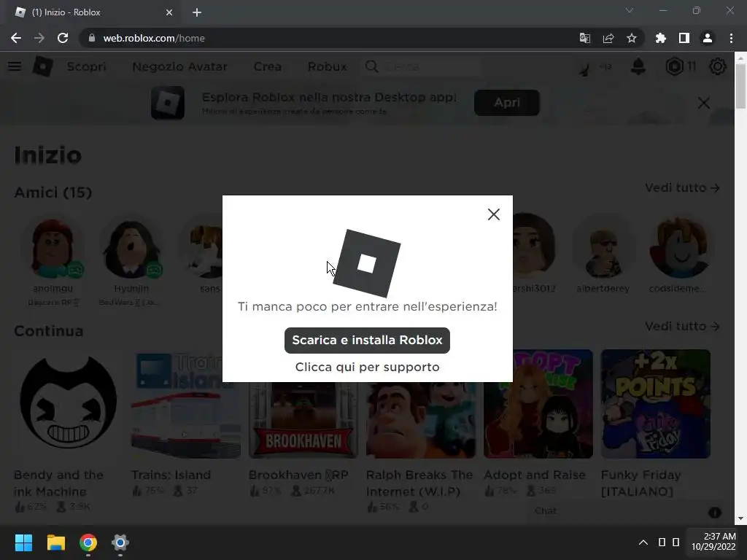Image resolution: width=747 pixels, height=560 pixels.
Task: Click the Amici (15) heading
Action: coord(53,192)
